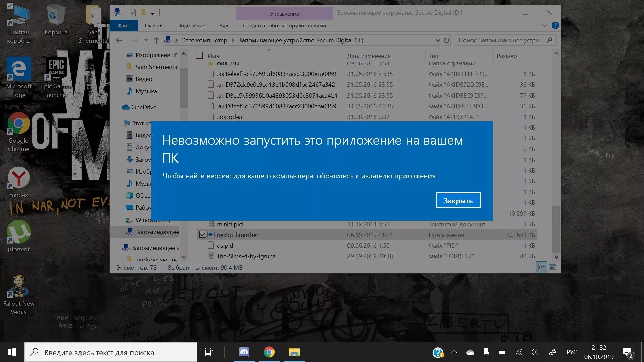Click the Chrome icon in the taskbar
The width and height of the screenshot is (644, 362).
point(269,352)
